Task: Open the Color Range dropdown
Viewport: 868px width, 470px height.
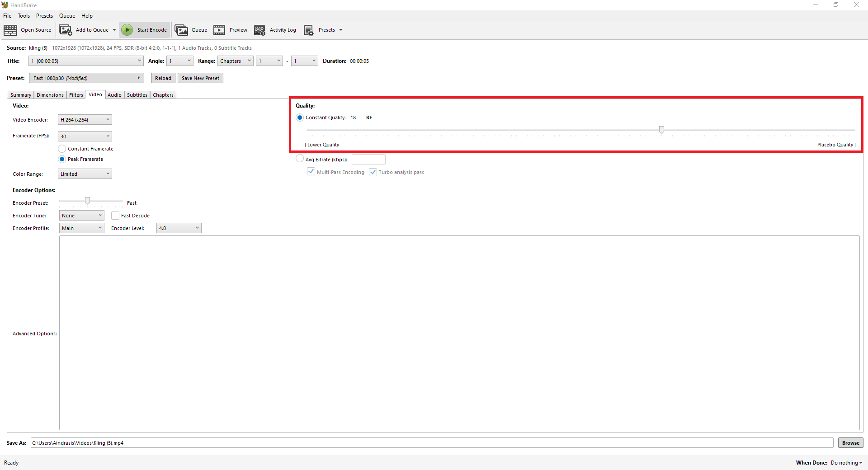Action: 85,174
